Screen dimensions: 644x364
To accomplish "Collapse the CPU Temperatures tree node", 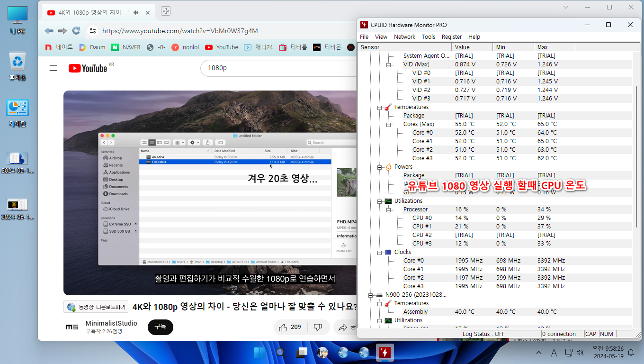I will [x=379, y=107].
